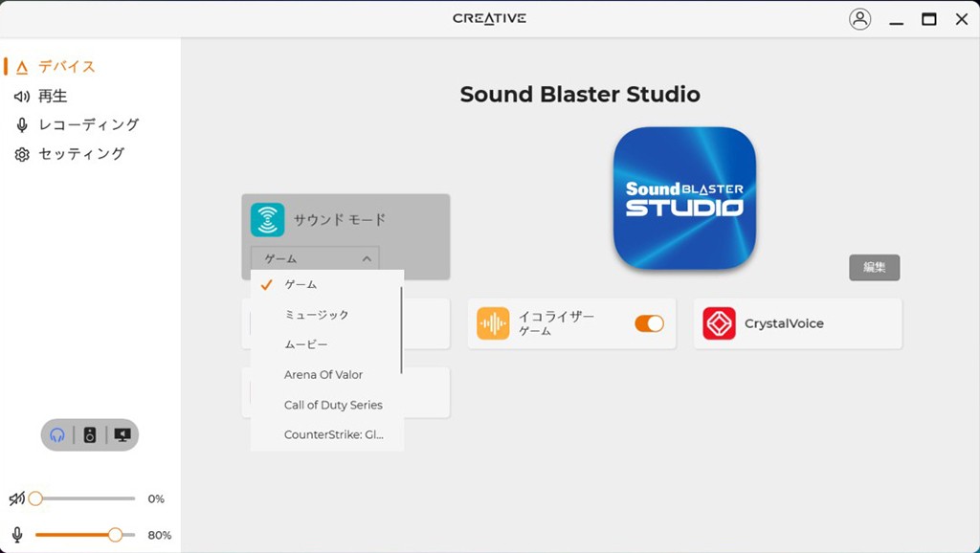Click the Sound Mode wireless icon

(x=268, y=220)
